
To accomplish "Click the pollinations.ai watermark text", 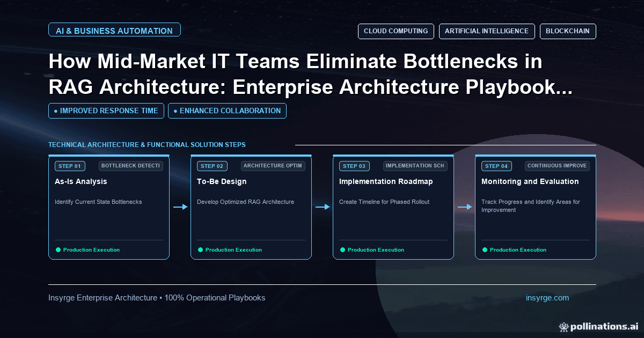I will point(604,326).
